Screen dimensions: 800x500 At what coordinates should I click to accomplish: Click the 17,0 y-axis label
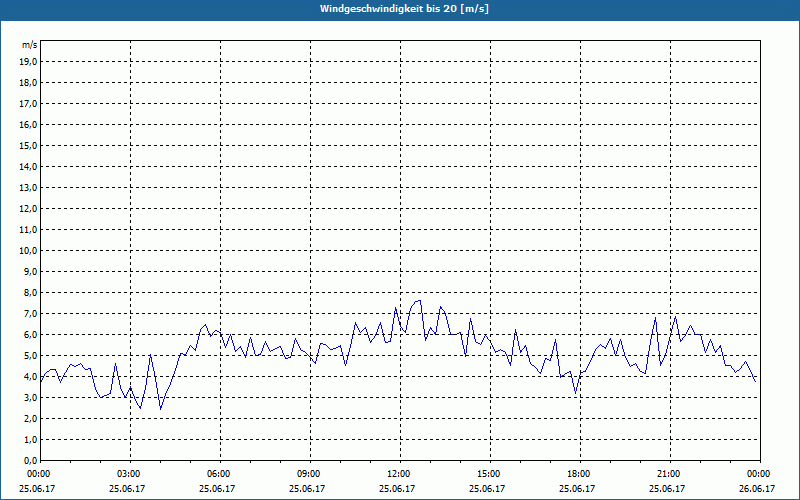pos(29,104)
